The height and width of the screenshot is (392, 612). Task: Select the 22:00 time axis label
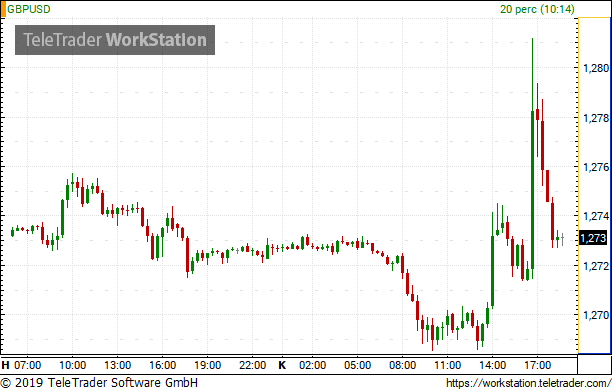253,365
